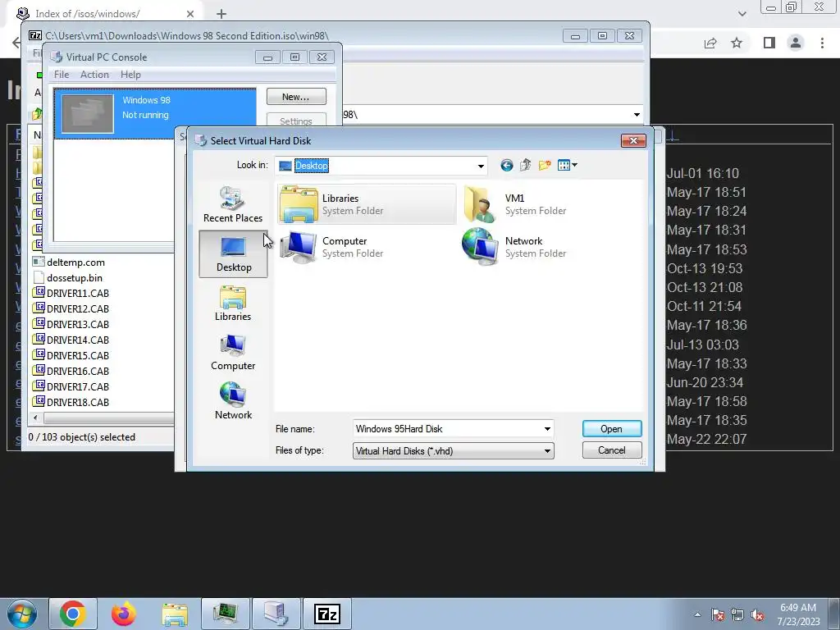This screenshot has width=840, height=630.
Task: Open Libraries system folder in file list
Action: 367,204
